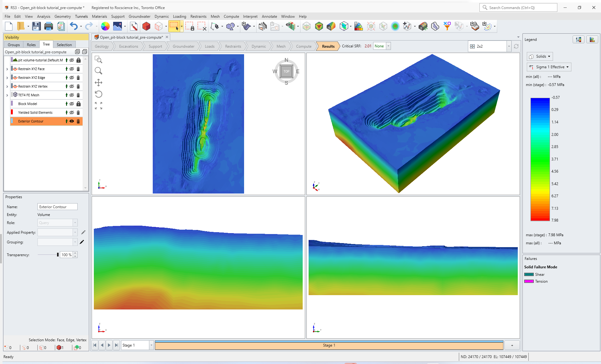Open the color wheel display options

click(105, 26)
